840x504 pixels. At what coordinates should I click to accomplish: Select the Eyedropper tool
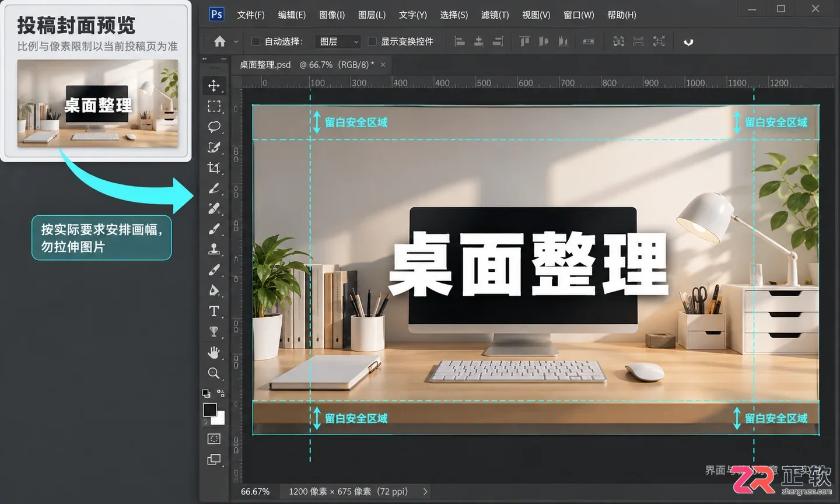[214, 188]
